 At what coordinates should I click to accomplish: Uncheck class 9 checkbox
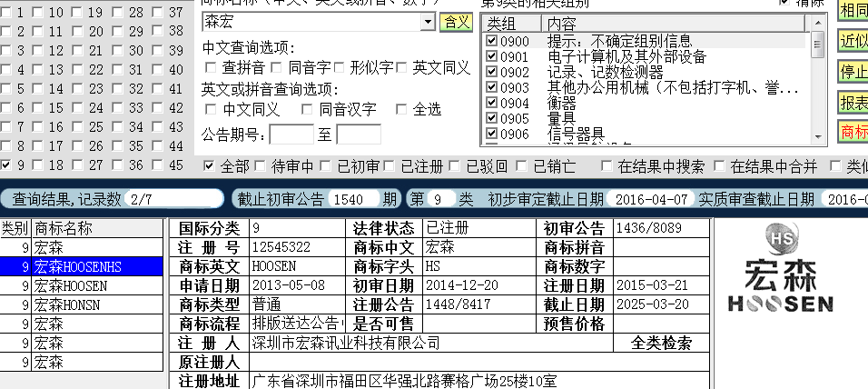[x=6, y=165]
